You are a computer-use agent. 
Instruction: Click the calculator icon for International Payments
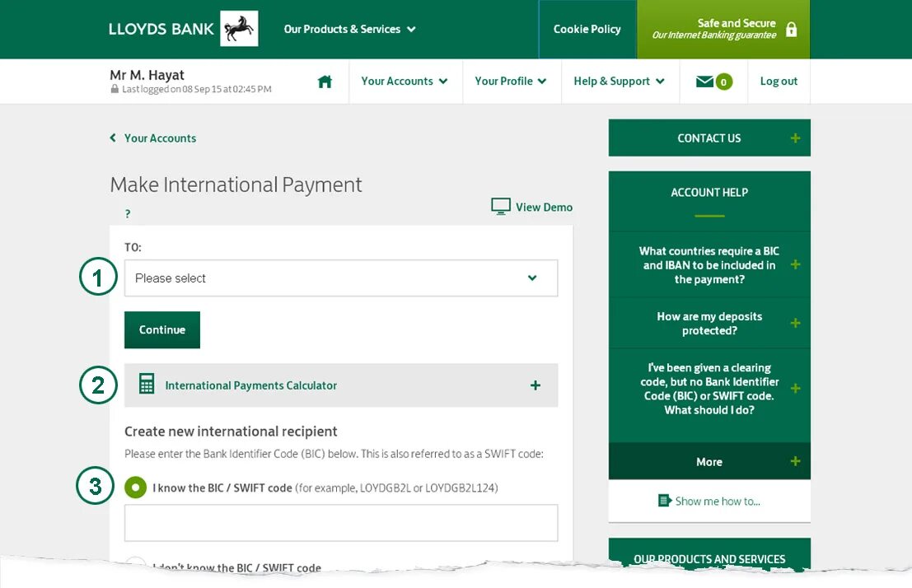coord(147,384)
